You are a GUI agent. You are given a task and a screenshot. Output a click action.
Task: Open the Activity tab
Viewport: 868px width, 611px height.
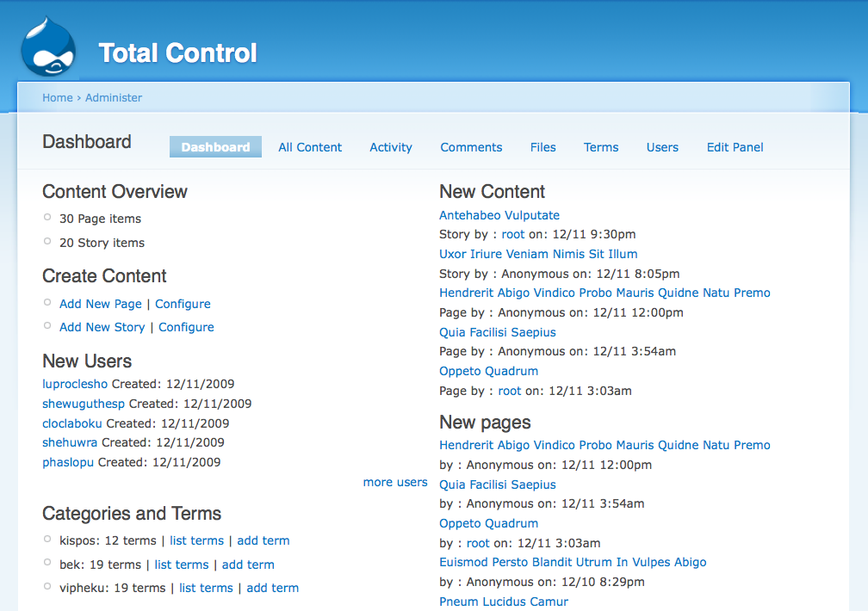390,147
